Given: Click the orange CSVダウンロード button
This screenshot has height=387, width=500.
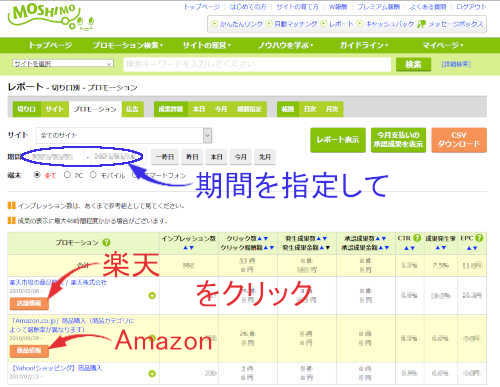Looking at the screenshot, I should 459,140.
